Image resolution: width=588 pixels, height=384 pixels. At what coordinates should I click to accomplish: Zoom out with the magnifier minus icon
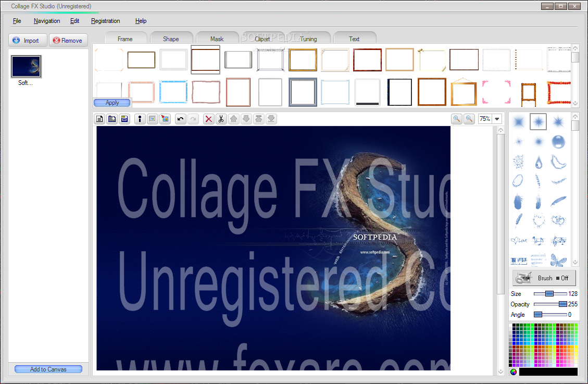pyautogui.click(x=469, y=119)
